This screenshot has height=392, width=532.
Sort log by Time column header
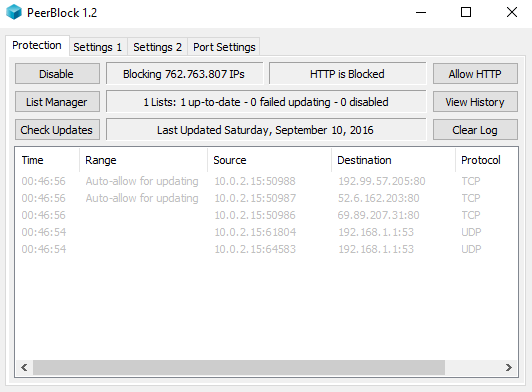[48, 160]
